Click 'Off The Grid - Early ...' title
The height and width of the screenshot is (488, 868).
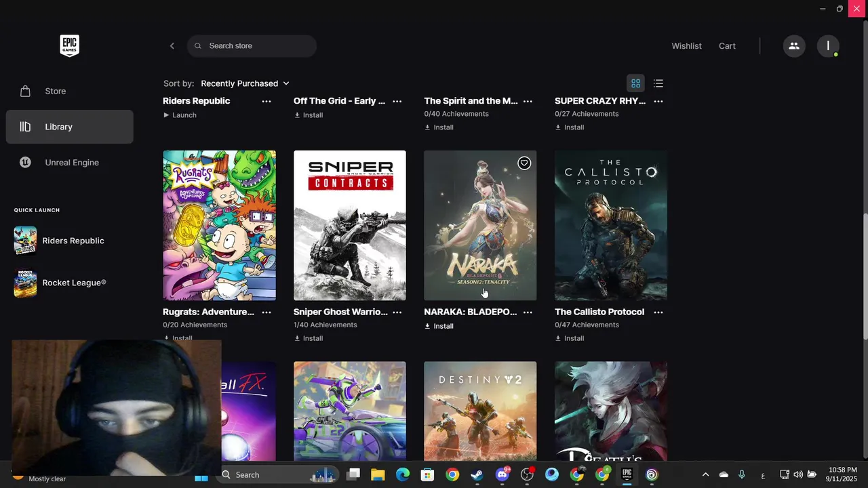pyautogui.click(x=339, y=101)
